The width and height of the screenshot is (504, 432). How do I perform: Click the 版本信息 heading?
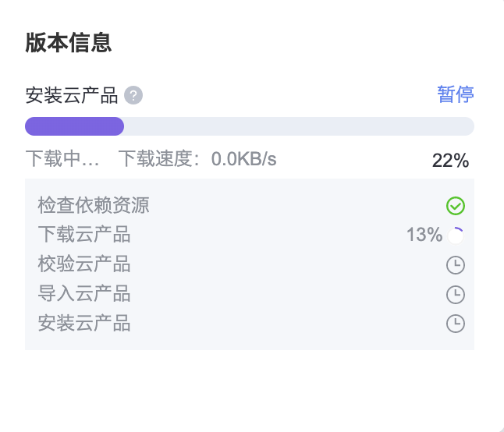tap(69, 43)
